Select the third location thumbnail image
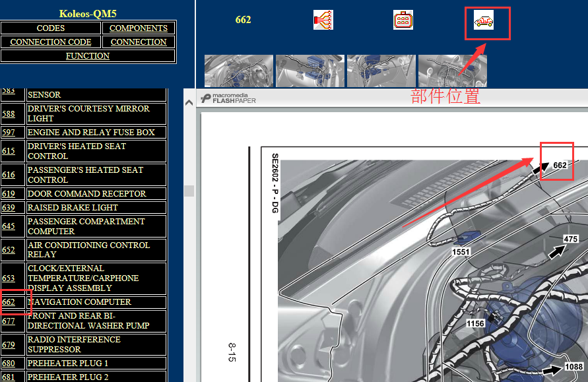 381,71
